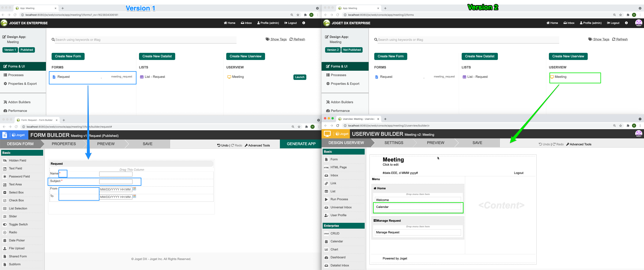This screenshot has height=270, width=644.
Task: Select the Chart element under Enterprise
Action: tap(334, 250)
